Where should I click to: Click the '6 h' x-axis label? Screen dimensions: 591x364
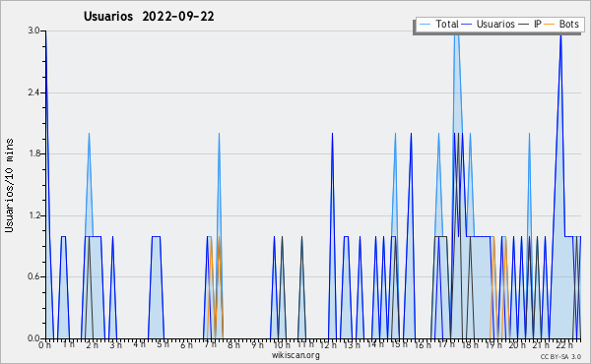(x=186, y=344)
